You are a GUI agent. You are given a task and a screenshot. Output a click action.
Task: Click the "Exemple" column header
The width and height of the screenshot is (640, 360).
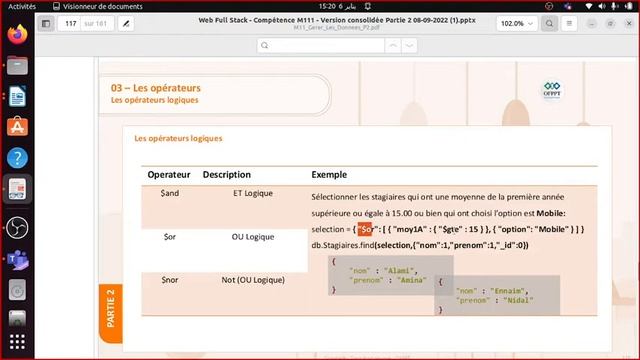pos(329,175)
